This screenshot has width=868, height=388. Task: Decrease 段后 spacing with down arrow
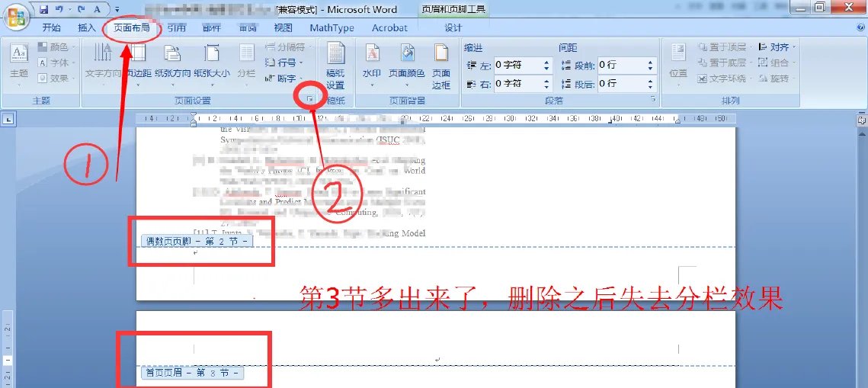650,87
